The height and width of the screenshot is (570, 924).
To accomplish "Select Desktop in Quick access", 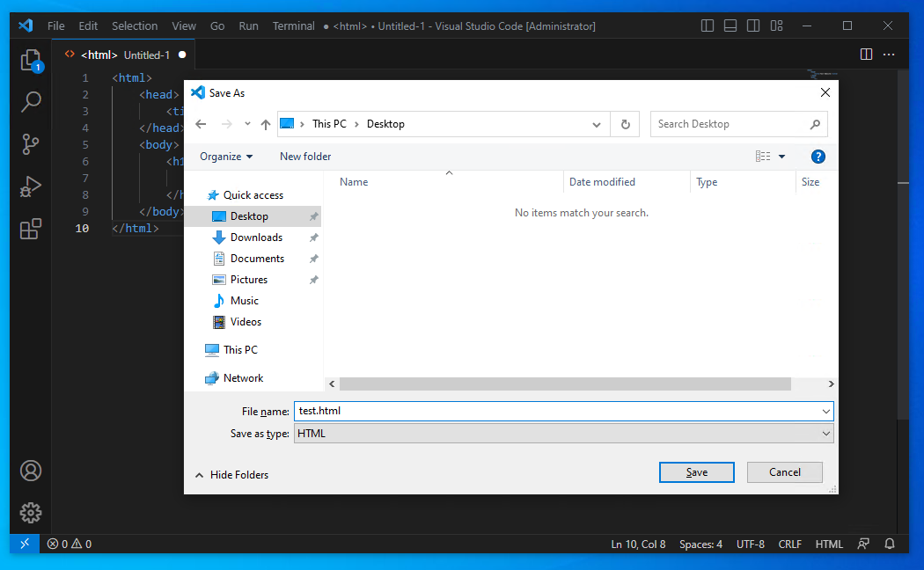I will [253, 216].
